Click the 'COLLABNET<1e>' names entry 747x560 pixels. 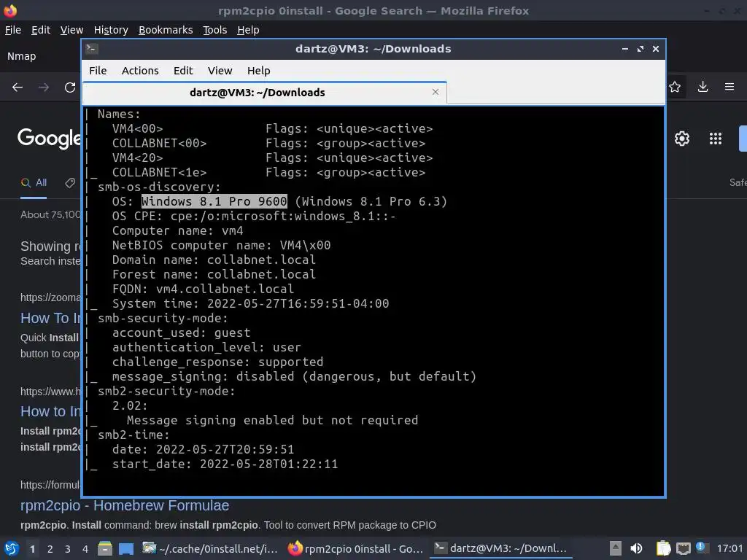click(159, 172)
